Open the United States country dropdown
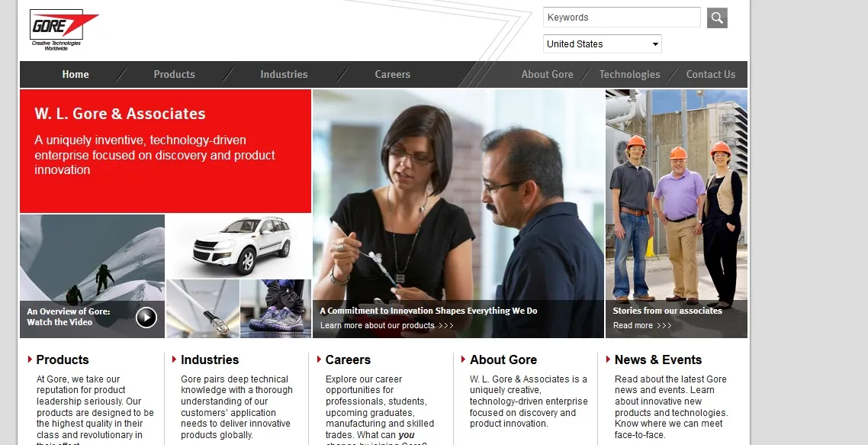Screen dimensions: 868x445 click(603, 44)
